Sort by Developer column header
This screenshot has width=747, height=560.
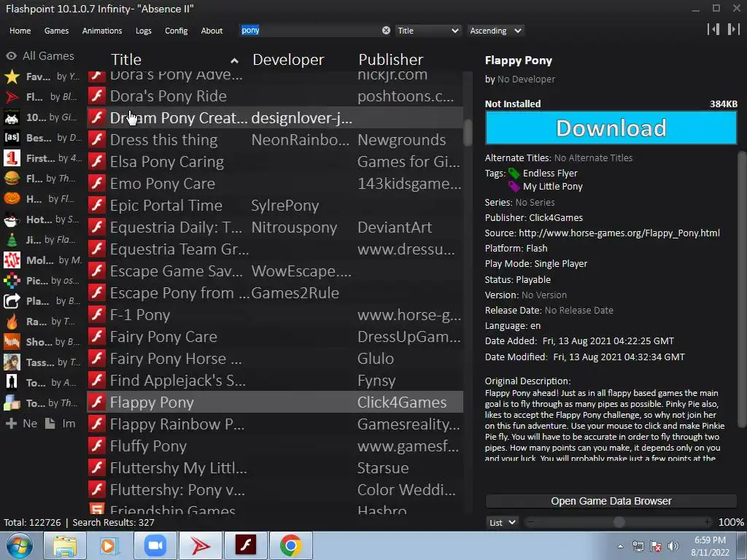click(288, 60)
